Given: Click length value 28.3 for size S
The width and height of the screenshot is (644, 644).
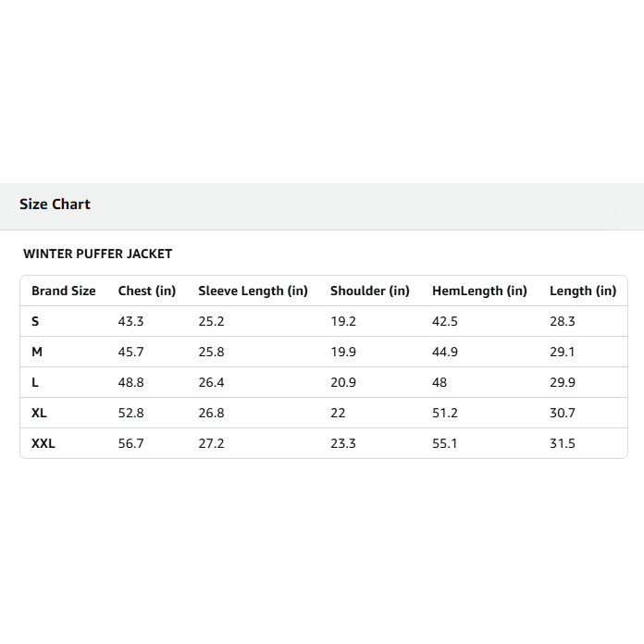Looking at the screenshot, I should [563, 321].
